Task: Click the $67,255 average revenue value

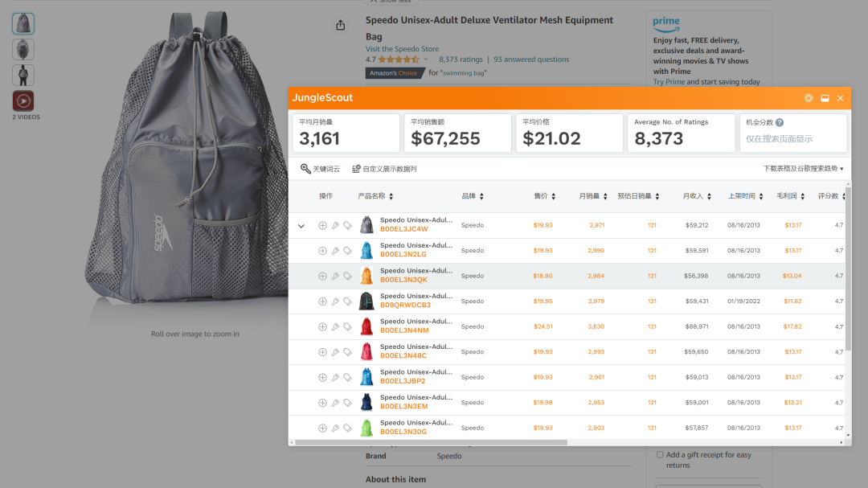Action: click(445, 138)
